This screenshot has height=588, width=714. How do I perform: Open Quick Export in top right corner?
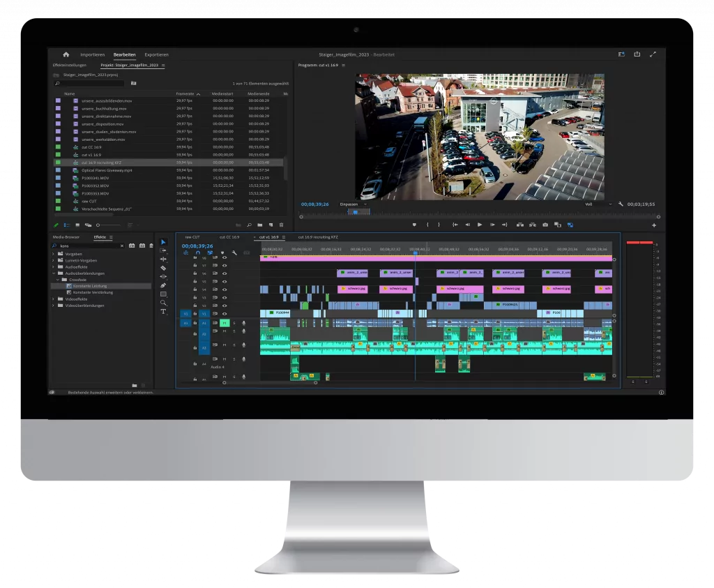(x=637, y=54)
